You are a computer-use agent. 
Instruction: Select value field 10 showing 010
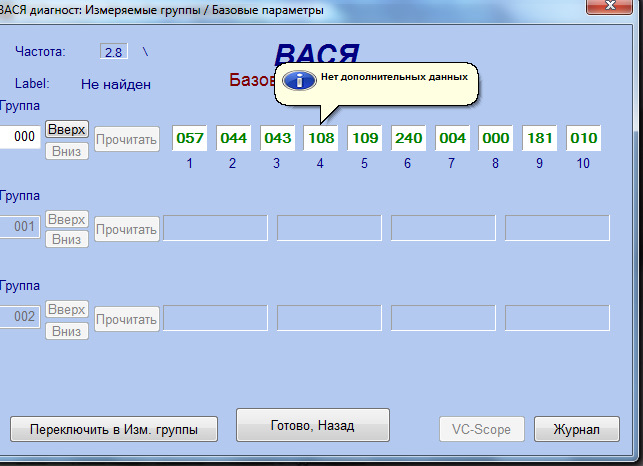tap(583, 138)
